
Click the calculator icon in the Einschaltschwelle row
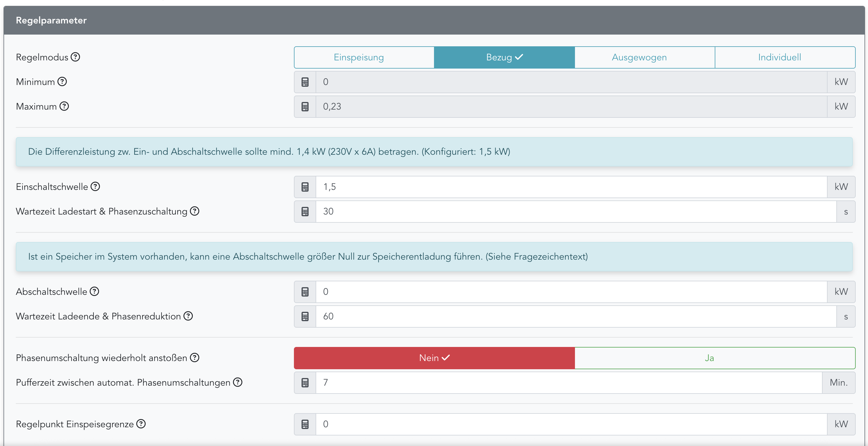click(x=305, y=187)
